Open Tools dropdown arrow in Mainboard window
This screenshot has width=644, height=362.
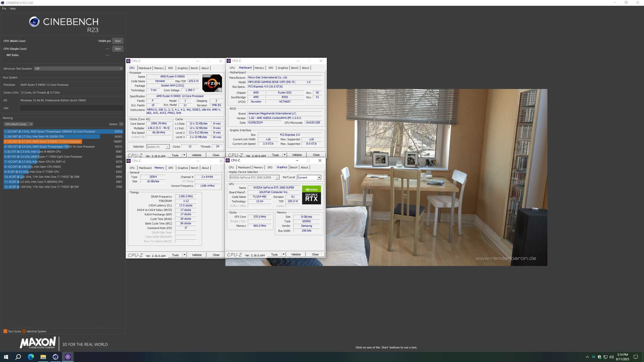tap(285, 155)
